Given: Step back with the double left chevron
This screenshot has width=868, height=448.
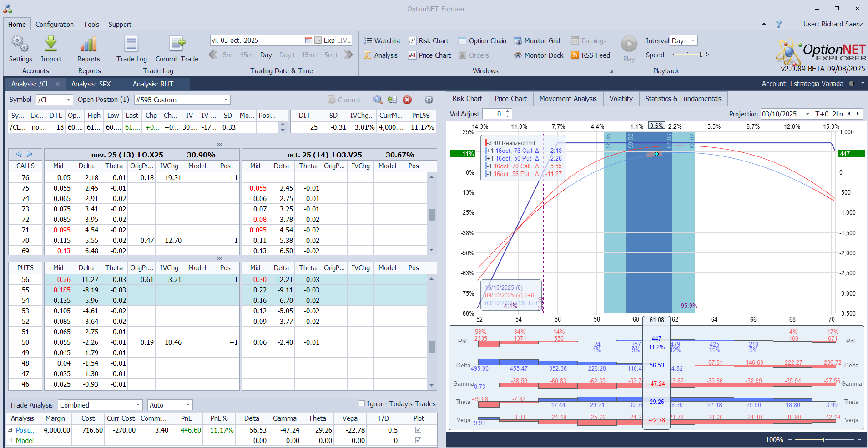Looking at the screenshot, I should 213,55.
